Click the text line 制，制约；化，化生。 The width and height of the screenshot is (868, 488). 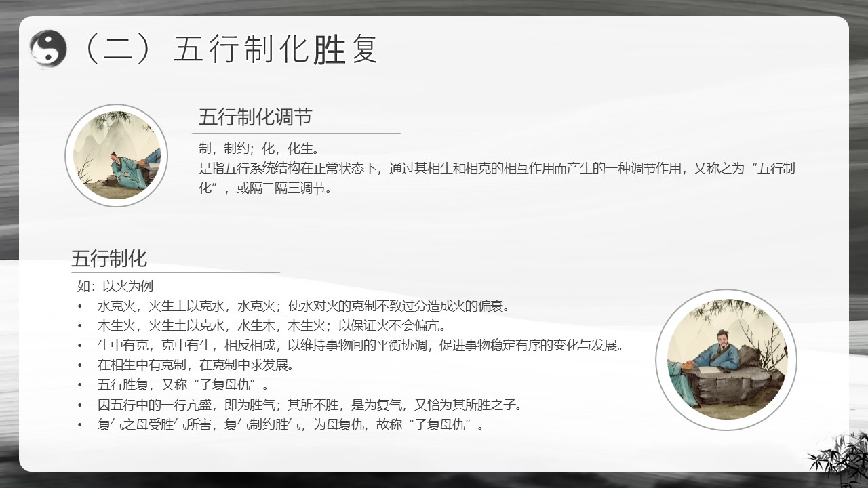[258, 148]
